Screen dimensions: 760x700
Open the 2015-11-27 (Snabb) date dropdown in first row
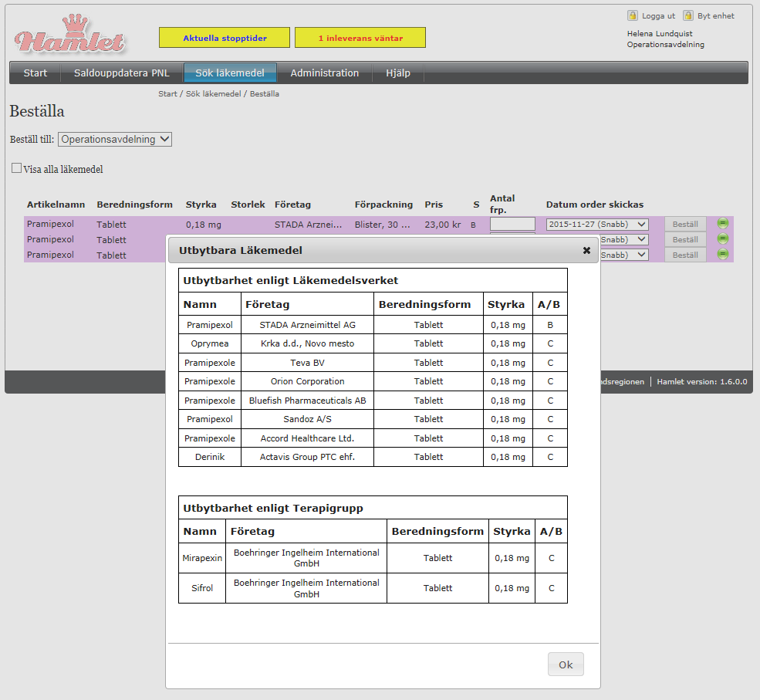(x=597, y=225)
